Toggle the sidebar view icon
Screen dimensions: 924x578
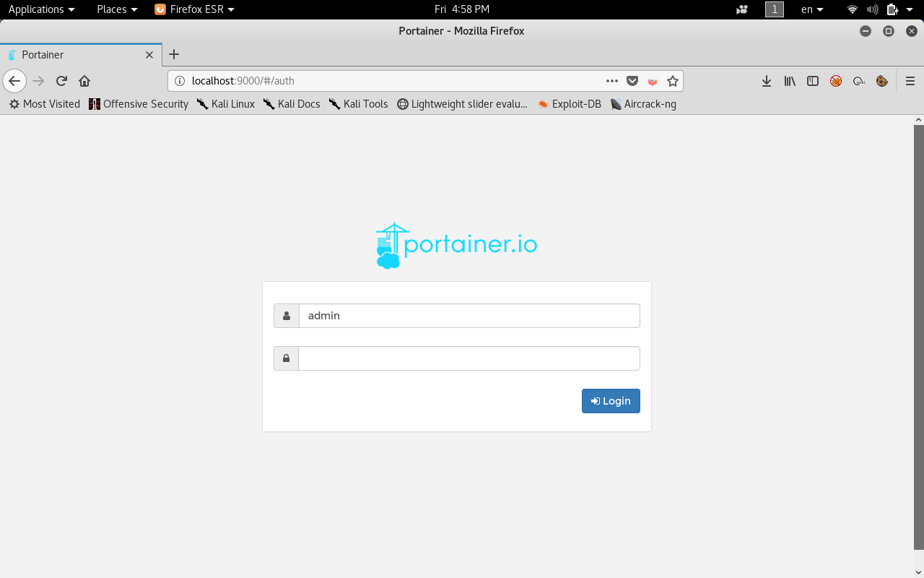coord(813,81)
